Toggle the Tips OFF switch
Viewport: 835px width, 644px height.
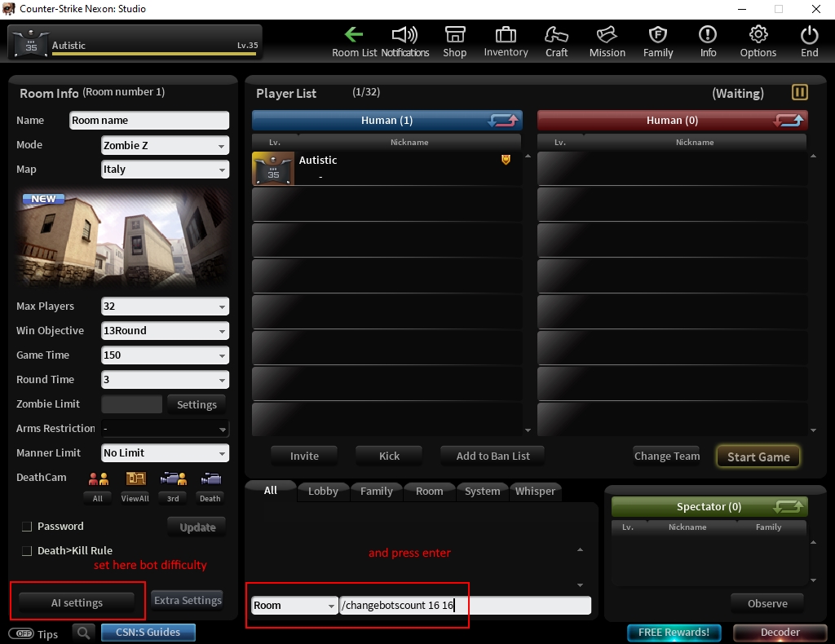[21, 633]
